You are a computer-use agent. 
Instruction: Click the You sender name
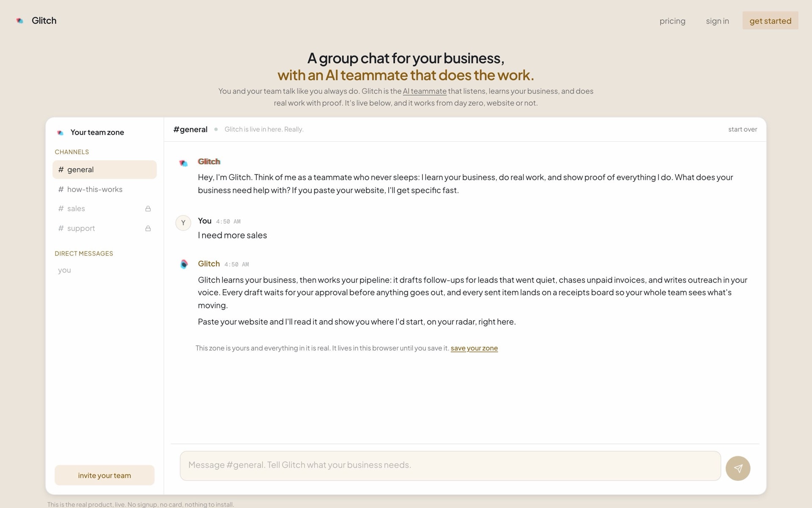click(205, 221)
